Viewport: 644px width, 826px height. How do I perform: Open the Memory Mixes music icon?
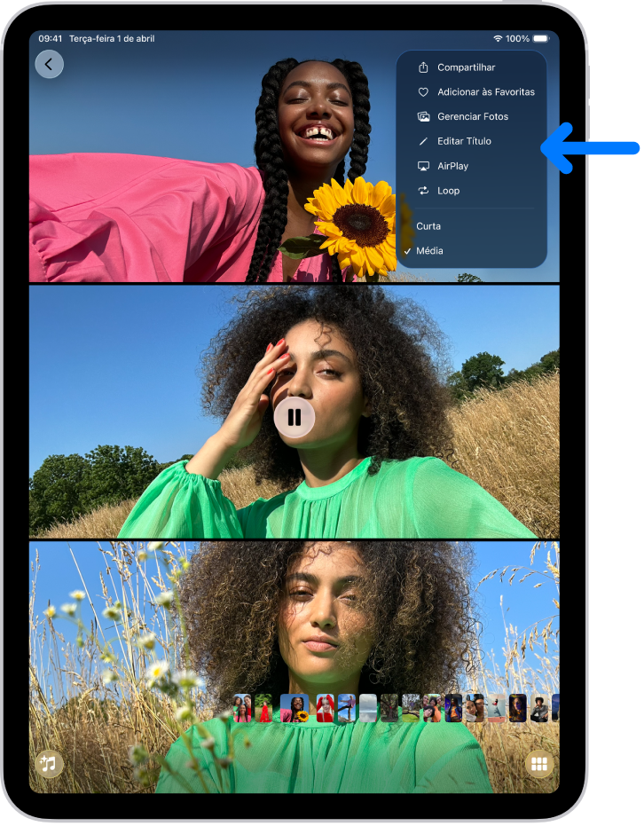point(49,763)
